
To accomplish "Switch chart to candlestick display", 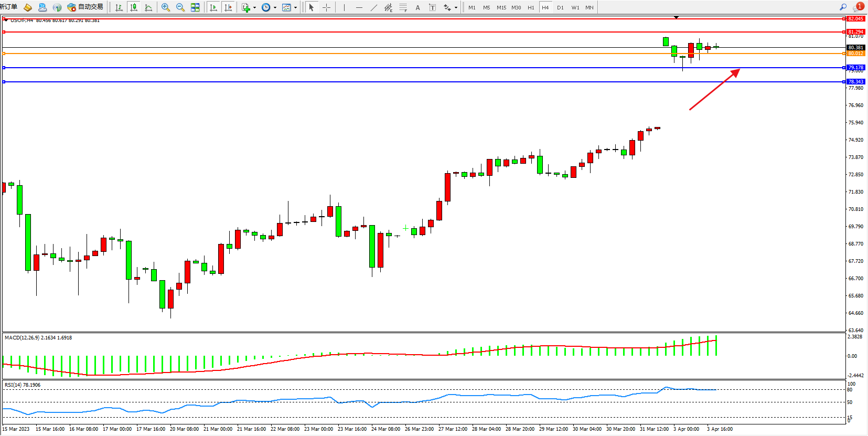I will pyautogui.click(x=134, y=7).
